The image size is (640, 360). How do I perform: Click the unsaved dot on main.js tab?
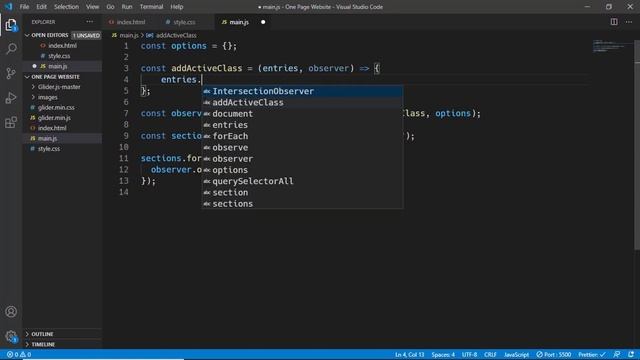click(263, 22)
